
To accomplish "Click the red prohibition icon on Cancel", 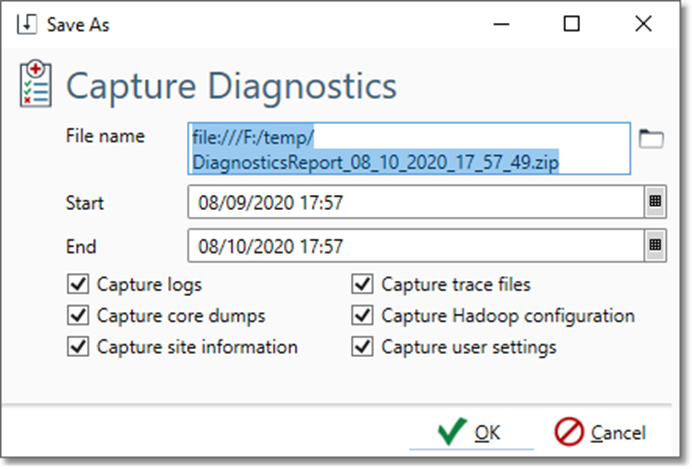I will (x=569, y=432).
